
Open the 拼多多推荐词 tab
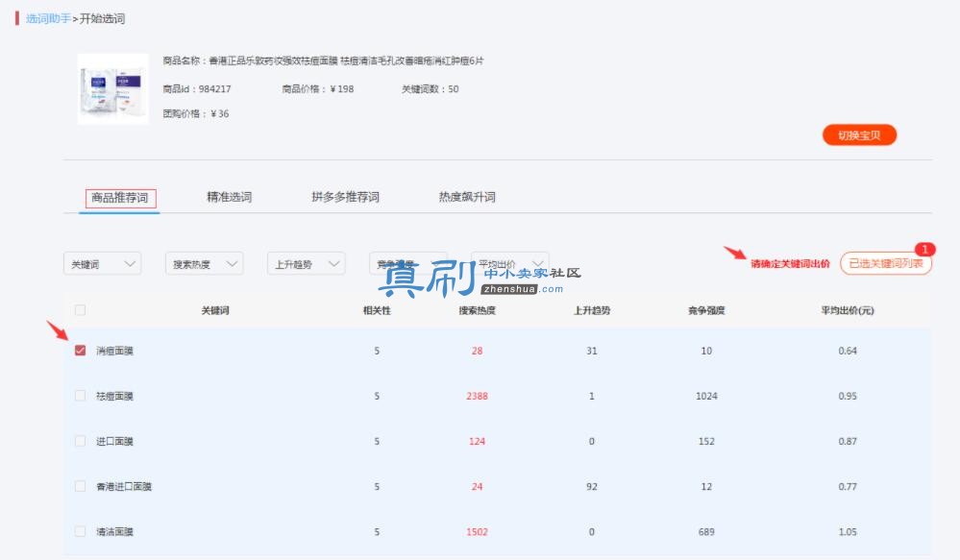(x=345, y=197)
